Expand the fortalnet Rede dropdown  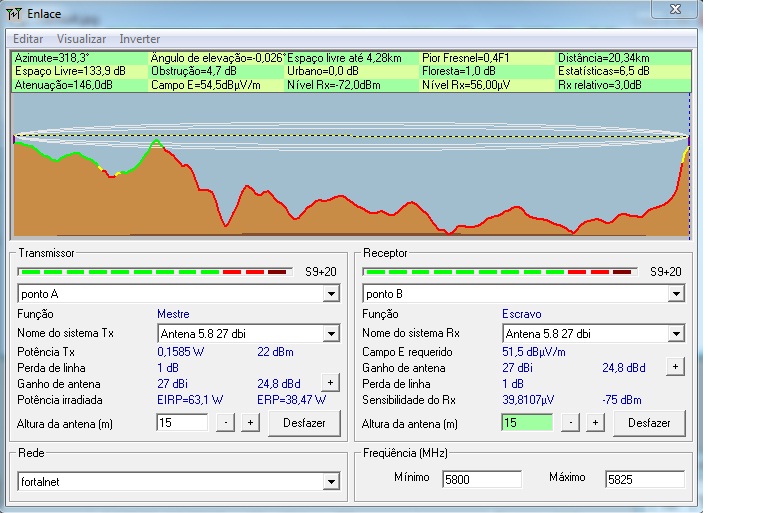point(331,482)
